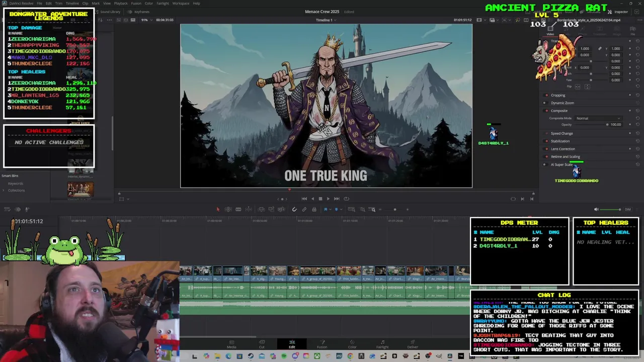Screen dimensions: 644x362
Task: Open the Workspace menu in the menu bar
Action: [x=181, y=4]
